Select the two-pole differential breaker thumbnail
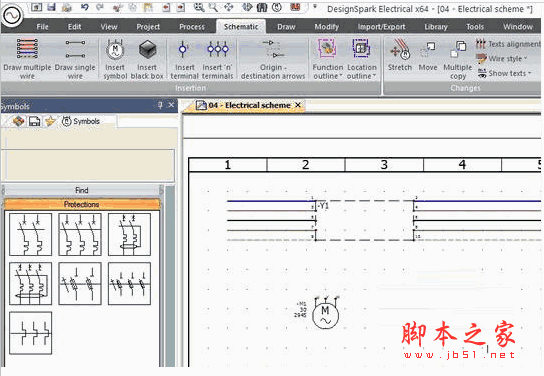 click(x=129, y=234)
